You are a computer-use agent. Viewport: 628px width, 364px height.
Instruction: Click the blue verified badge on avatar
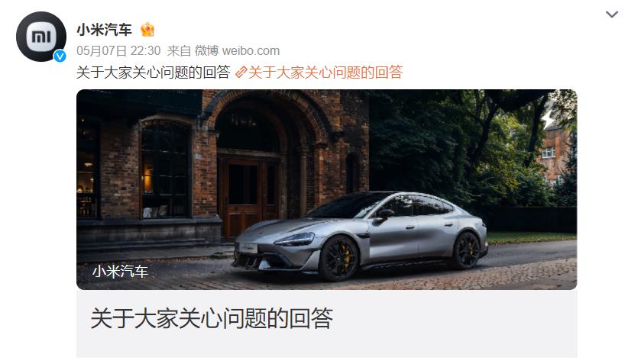point(60,56)
